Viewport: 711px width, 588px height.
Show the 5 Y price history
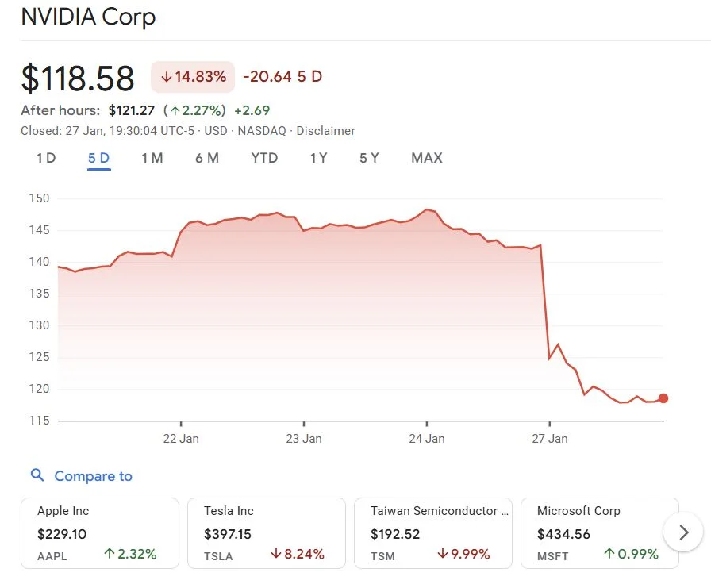pos(369,158)
